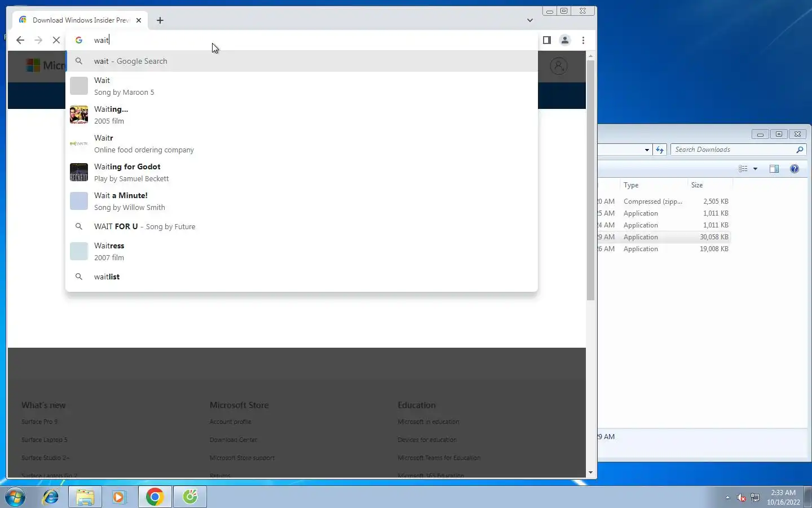The height and width of the screenshot is (508, 812).
Task: Open 'Microsoft Teams for Education' link
Action: tap(439, 458)
